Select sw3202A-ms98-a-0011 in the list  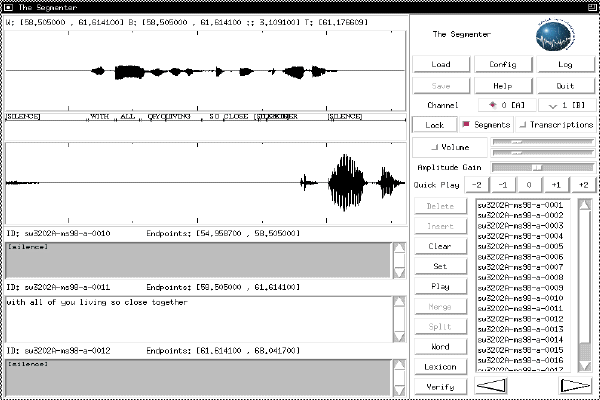520,308
